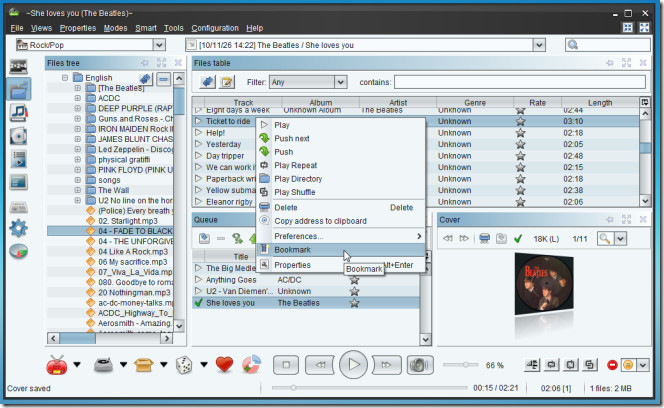Collapse the English folder in tree
Image resolution: width=664 pixels, height=408 pixels.
pyautogui.click(x=65, y=78)
